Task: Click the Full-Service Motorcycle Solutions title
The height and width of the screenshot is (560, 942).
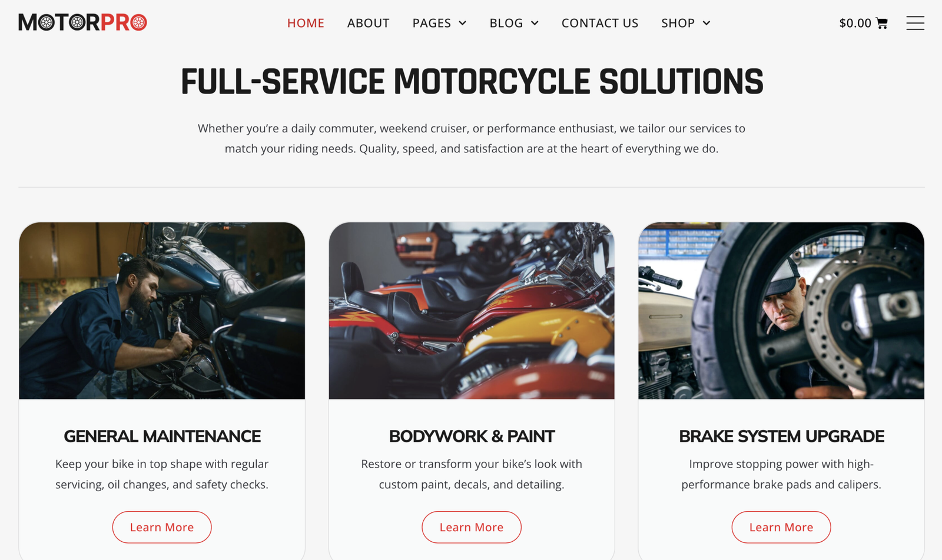Action: pyautogui.click(x=472, y=82)
